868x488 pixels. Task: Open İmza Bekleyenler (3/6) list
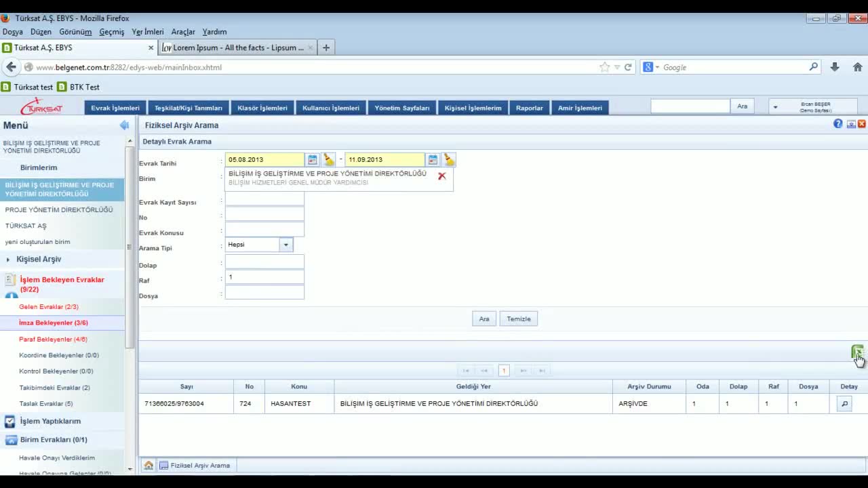tap(54, 323)
